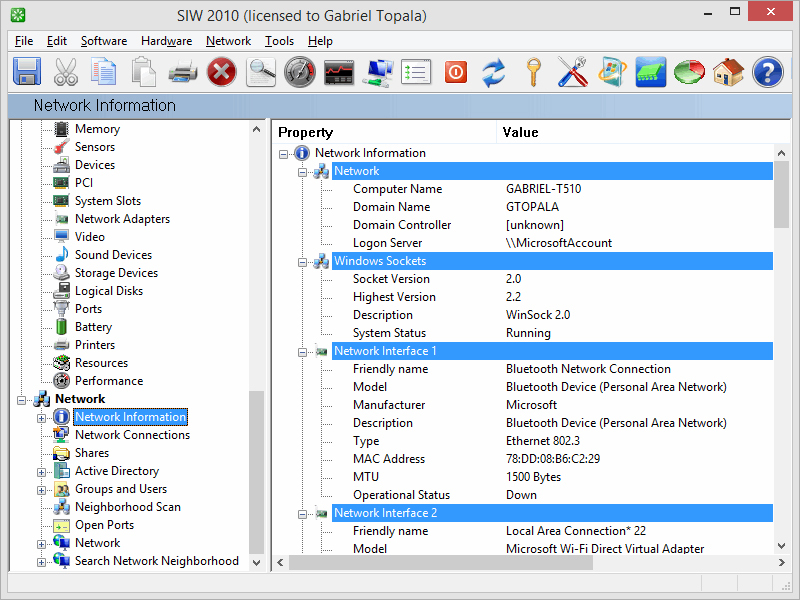Click the Sound Devices music note icon

[x=61, y=255]
